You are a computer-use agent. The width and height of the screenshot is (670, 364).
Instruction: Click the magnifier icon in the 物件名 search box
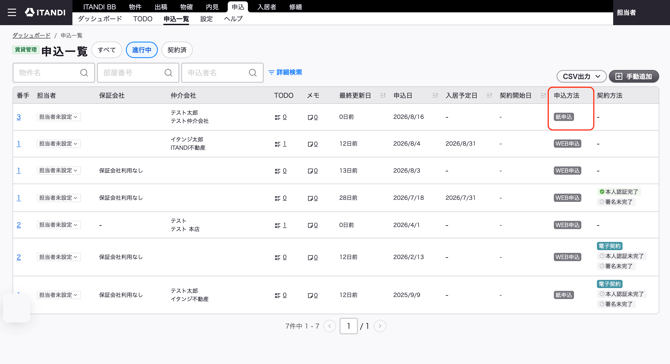point(84,73)
